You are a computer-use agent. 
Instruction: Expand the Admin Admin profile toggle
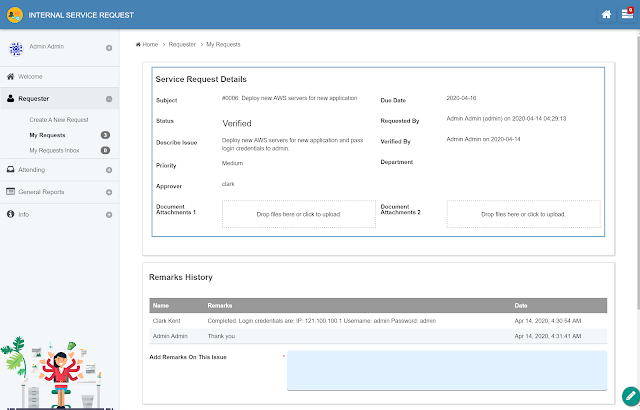pyautogui.click(x=109, y=48)
